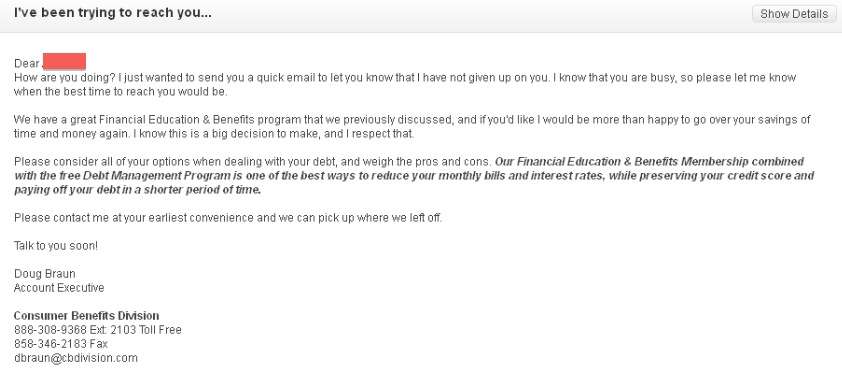Click the subject line "I've been trying to reach you..."
Viewport: 842px width, 371px height.
[x=113, y=13]
